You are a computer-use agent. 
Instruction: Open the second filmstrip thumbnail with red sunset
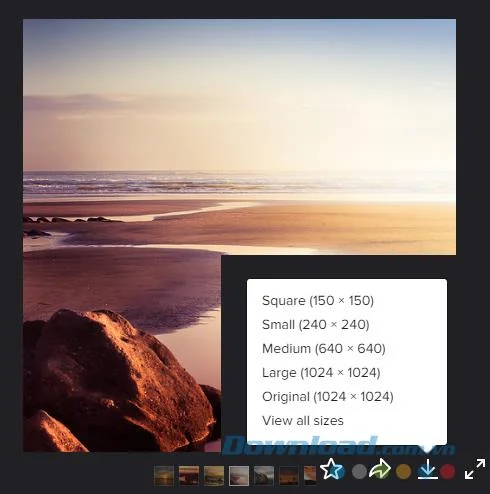[x=189, y=476]
